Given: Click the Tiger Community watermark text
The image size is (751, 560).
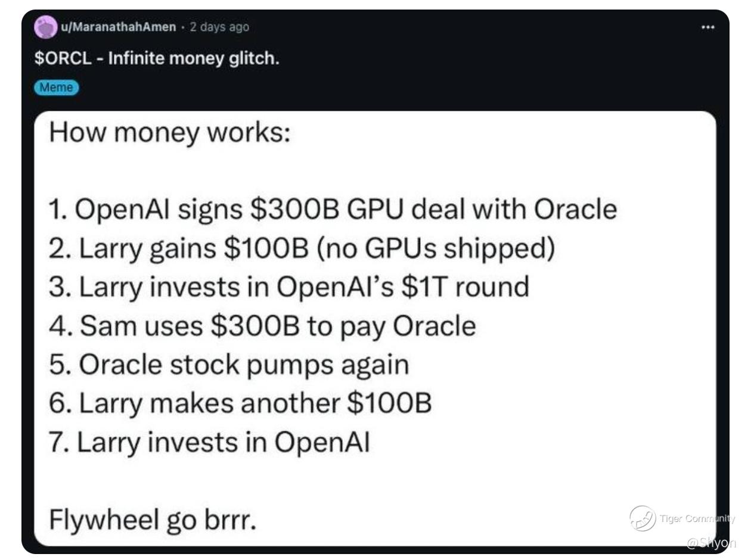Looking at the screenshot, I should point(697,518).
